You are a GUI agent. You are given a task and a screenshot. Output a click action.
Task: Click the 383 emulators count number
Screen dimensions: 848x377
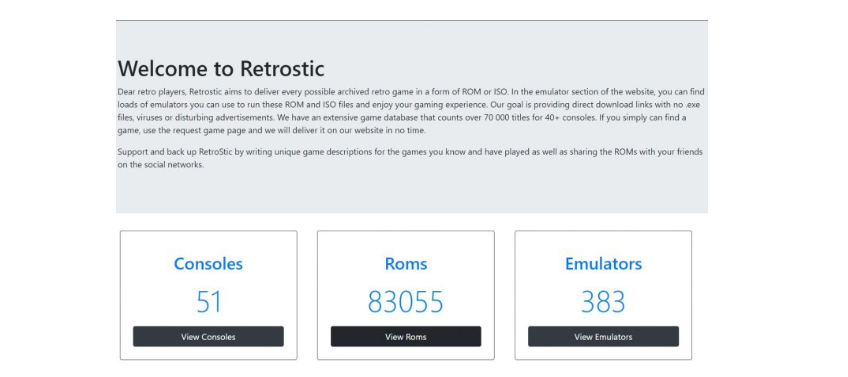pos(603,302)
